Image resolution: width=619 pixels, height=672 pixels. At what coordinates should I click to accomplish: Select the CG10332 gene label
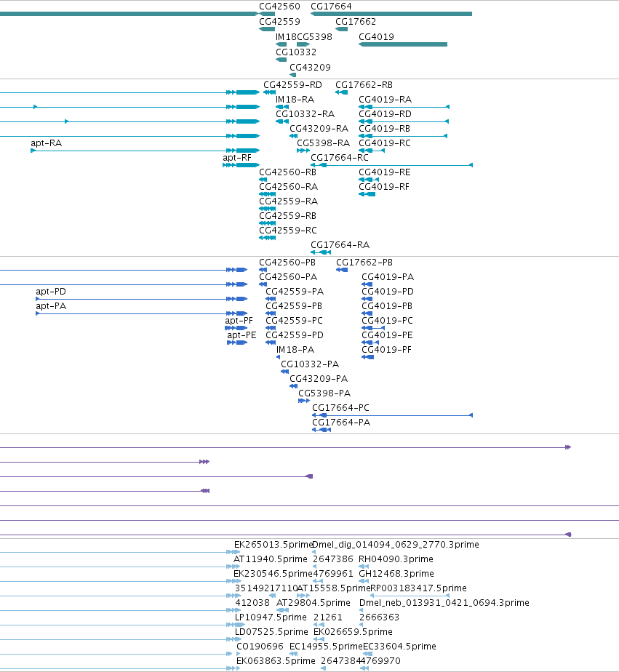(x=296, y=52)
